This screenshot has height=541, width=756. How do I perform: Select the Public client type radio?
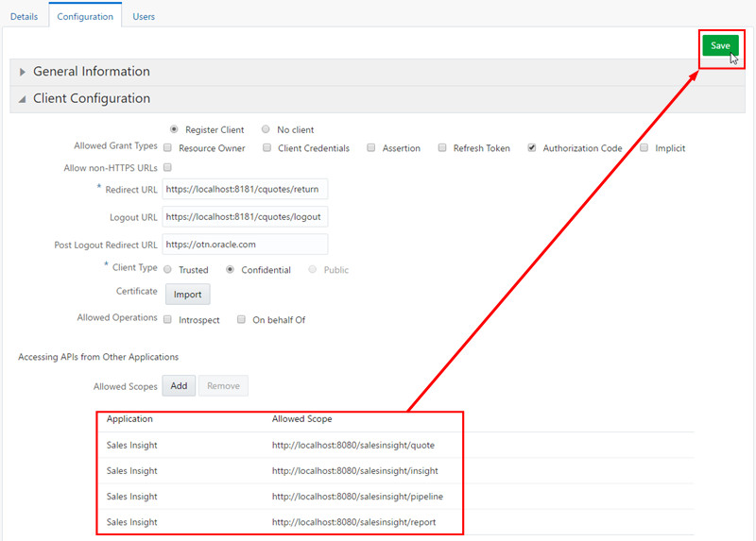[313, 269]
